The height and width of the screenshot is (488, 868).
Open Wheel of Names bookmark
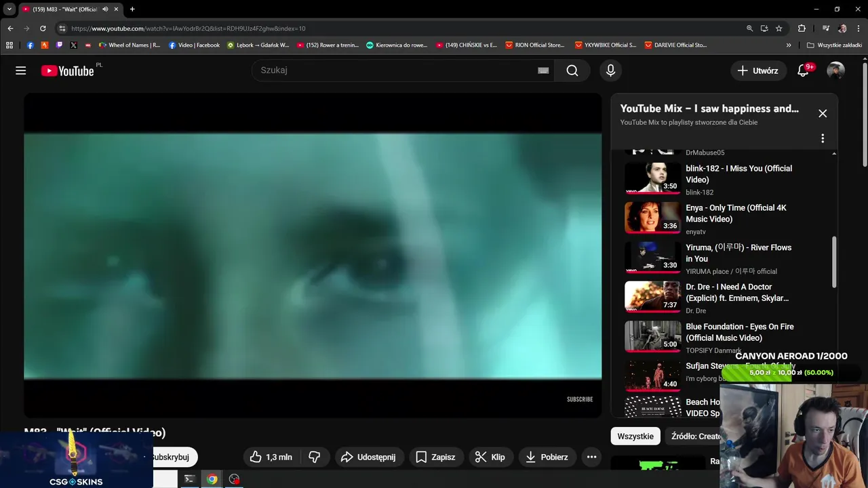130,45
